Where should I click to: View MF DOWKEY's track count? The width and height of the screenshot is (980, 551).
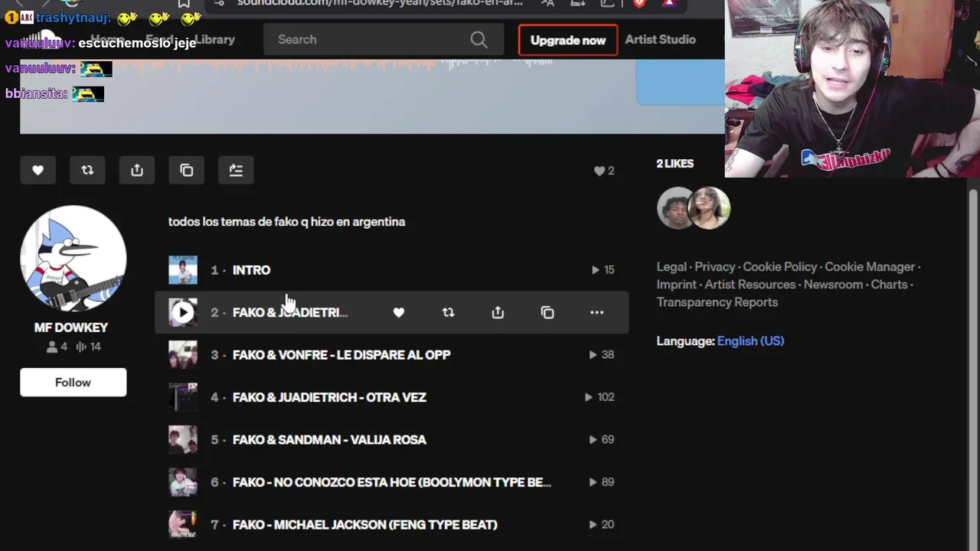(x=90, y=347)
